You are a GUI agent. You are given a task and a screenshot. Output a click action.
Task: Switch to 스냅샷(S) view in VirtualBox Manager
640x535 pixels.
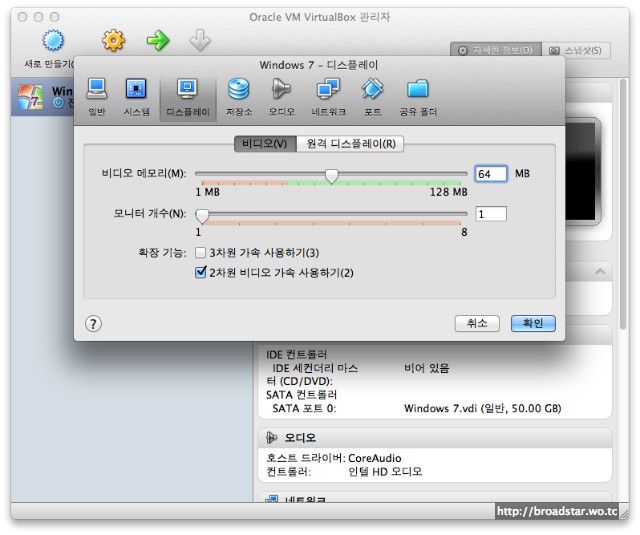576,50
